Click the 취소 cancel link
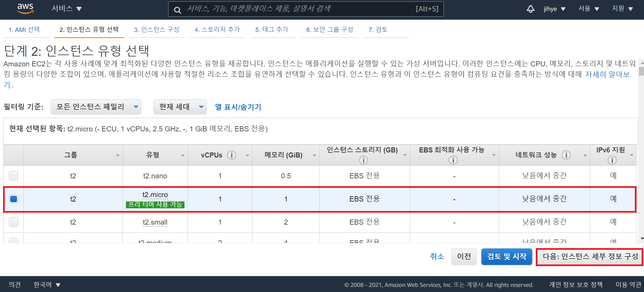Screen dimensions: 644x292 [437, 257]
